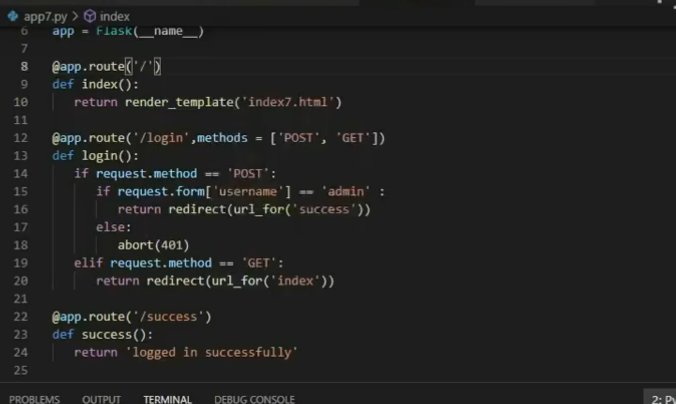This screenshot has width=676, height=404.
Task: Click the 'logged in successfully' string
Action: pos(212,353)
